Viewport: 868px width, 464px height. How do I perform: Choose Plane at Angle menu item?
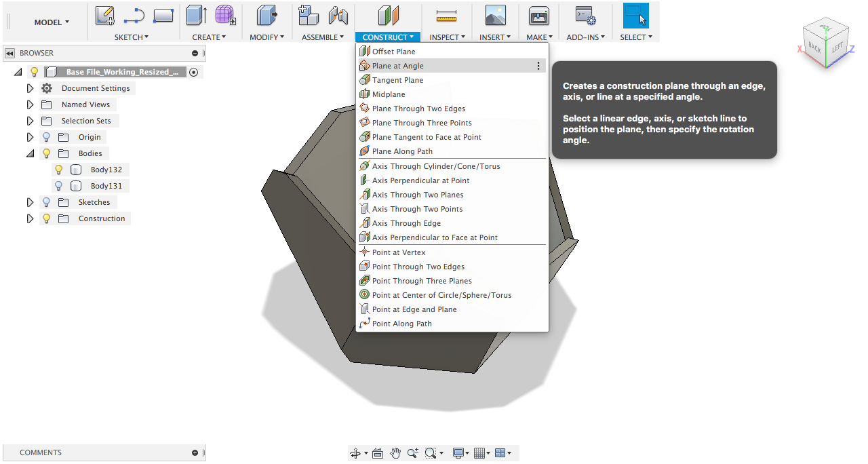[452, 66]
